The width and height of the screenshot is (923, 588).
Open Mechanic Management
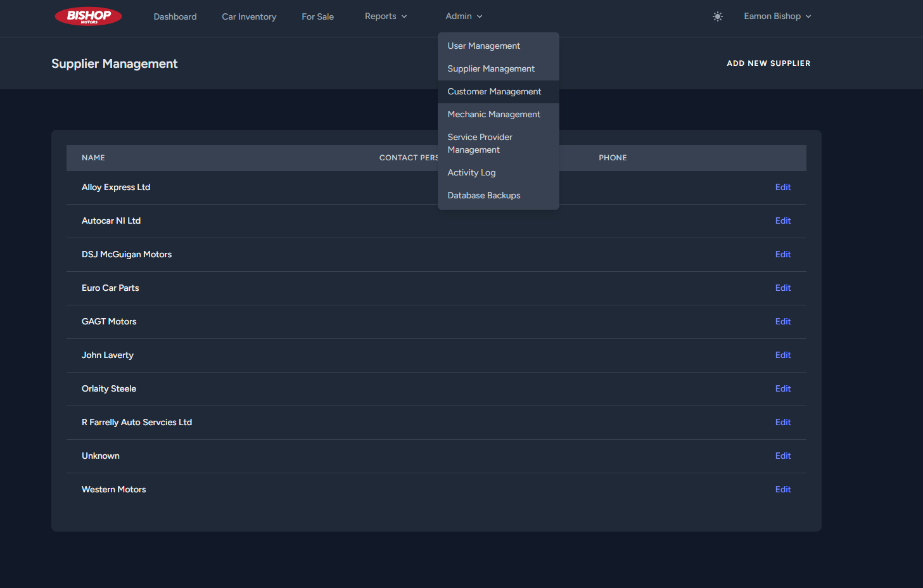click(x=493, y=114)
